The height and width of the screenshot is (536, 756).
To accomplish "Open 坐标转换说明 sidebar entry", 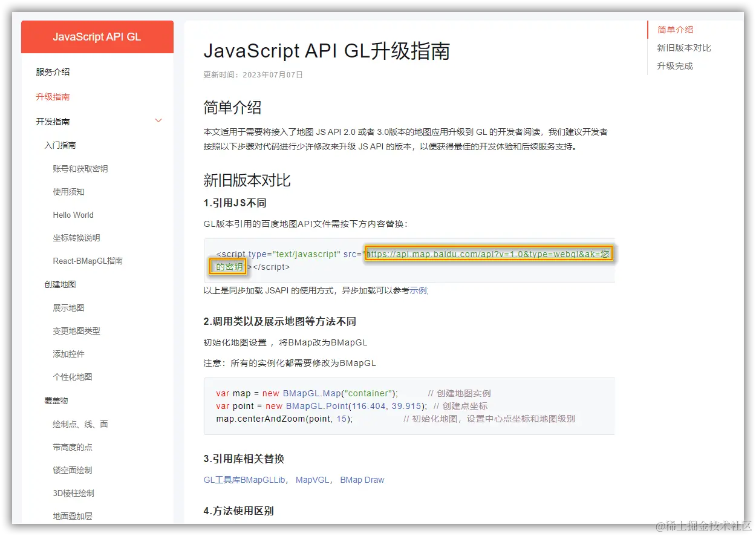I will 76,238.
